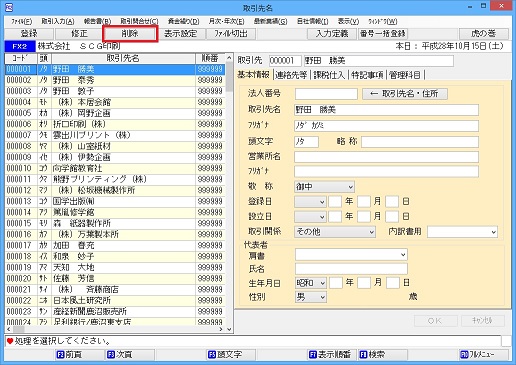
Task: Open the 最新業績(G) menu
Action: [x=270, y=21]
